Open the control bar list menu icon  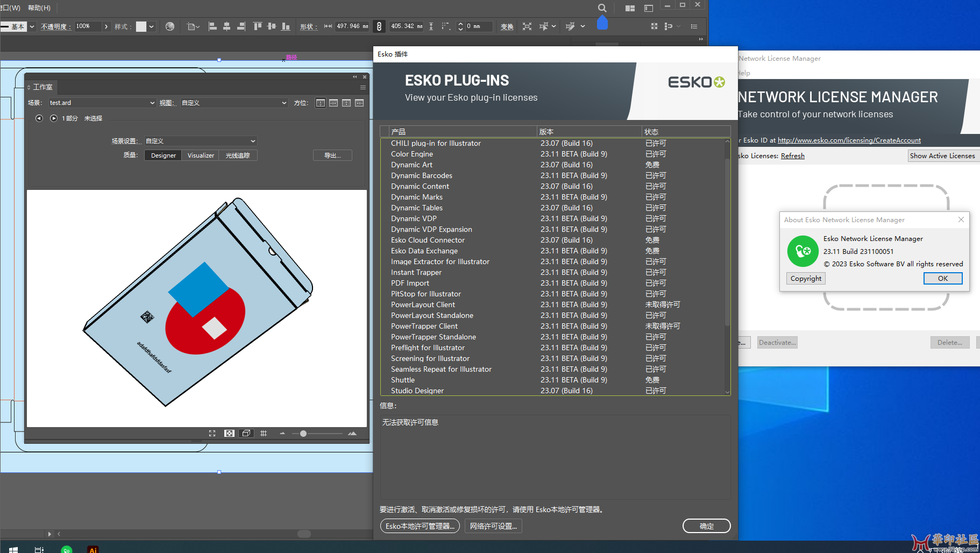(694, 26)
